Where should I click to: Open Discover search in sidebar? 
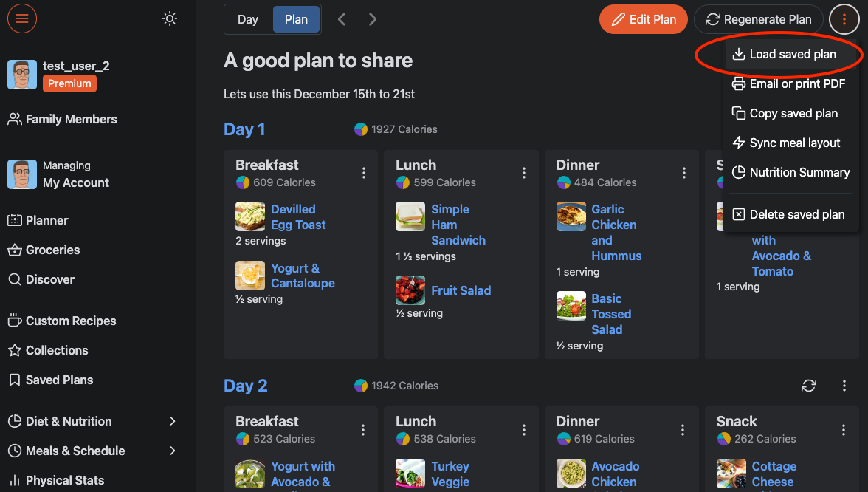[15, 279]
